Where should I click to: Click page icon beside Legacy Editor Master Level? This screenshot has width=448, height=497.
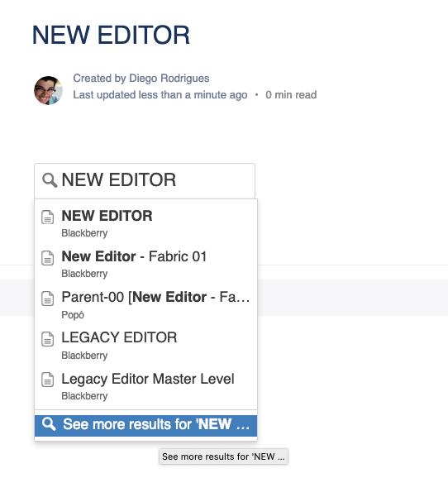(47, 380)
